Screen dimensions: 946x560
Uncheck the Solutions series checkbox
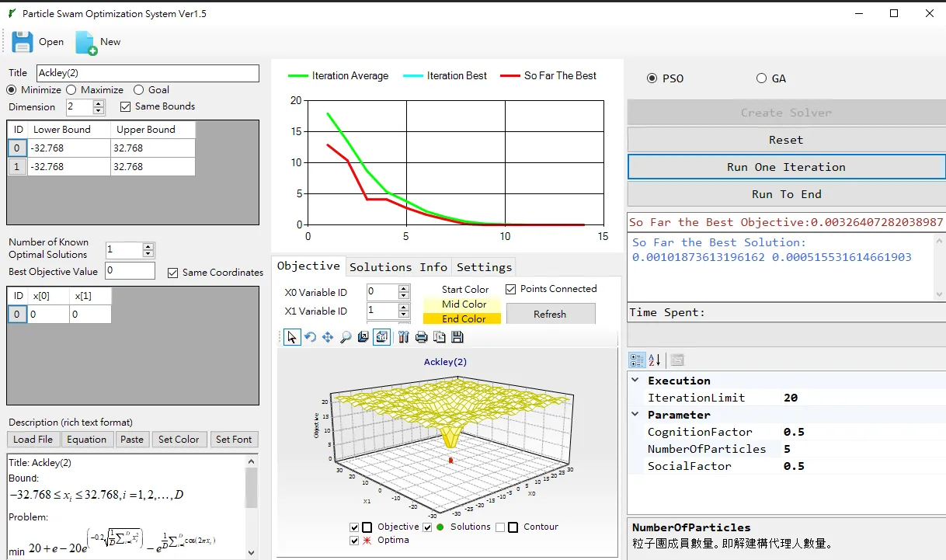pyautogui.click(x=427, y=527)
